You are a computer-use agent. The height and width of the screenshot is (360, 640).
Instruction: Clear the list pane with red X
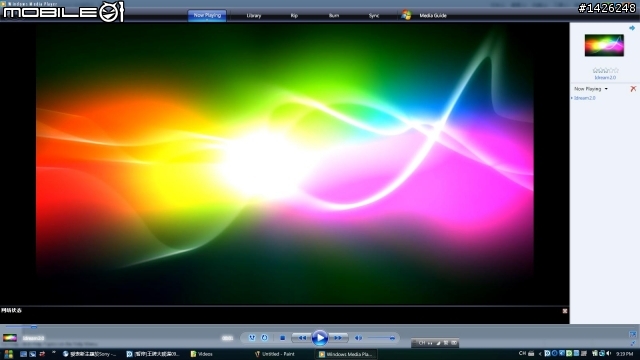633,89
